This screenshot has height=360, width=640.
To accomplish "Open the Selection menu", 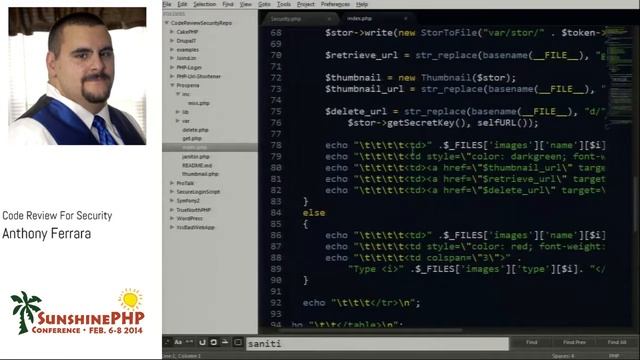I will pos(204,4).
